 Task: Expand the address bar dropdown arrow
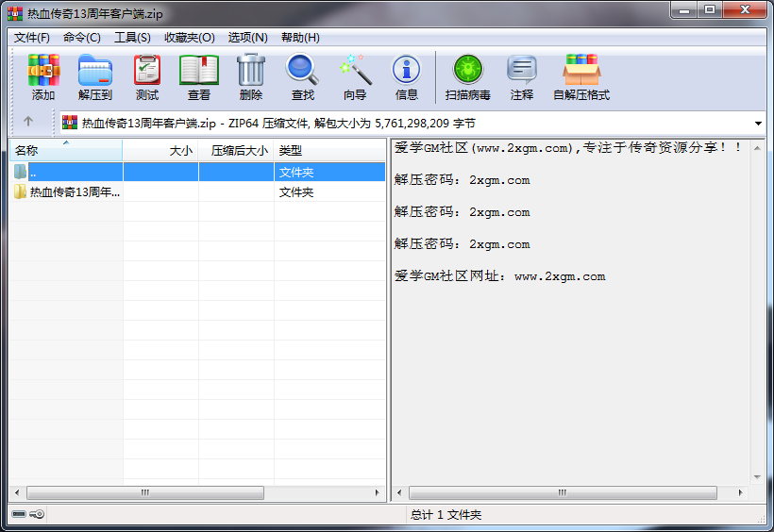click(758, 123)
